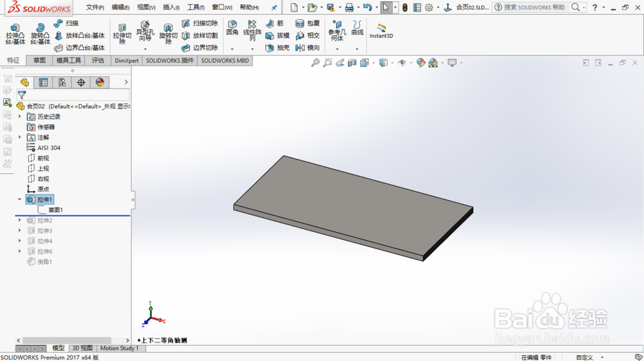The width and height of the screenshot is (644, 361).
Task: Open PropertyManager tab icon
Action: 43,82
